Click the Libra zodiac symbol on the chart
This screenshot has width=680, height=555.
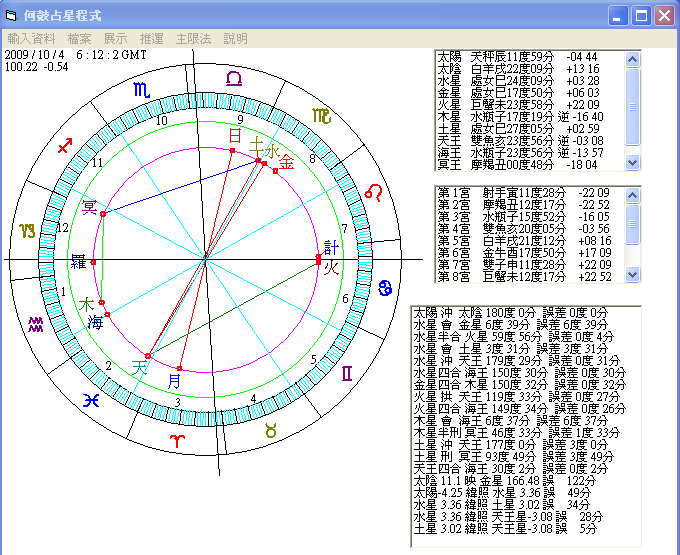pos(233,79)
